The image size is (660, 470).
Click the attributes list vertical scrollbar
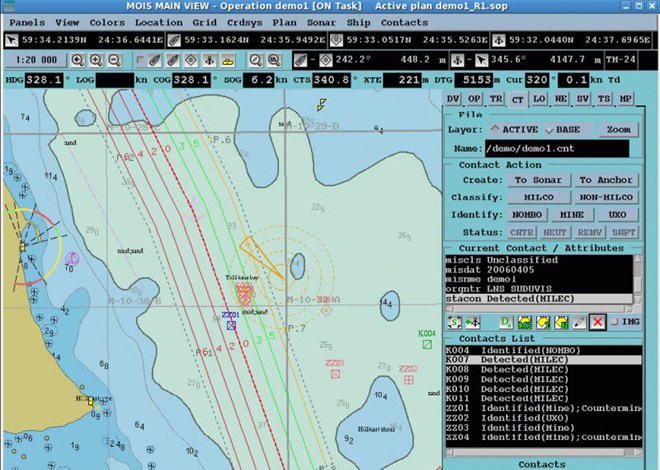click(638, 279)
